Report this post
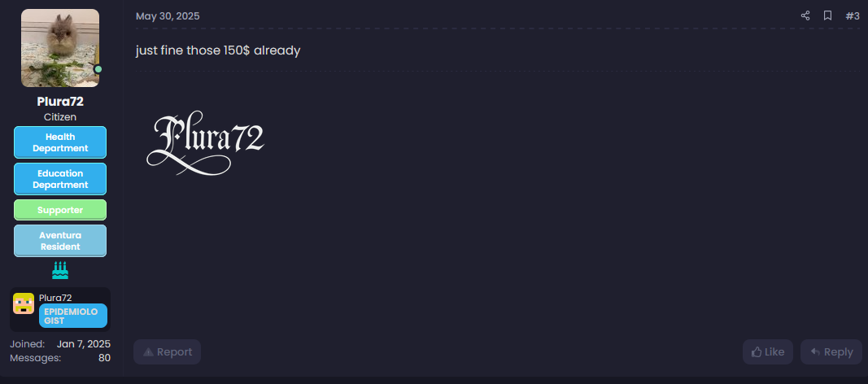Image resolution: width=868 pixels, height=384 pixels. 168,351
